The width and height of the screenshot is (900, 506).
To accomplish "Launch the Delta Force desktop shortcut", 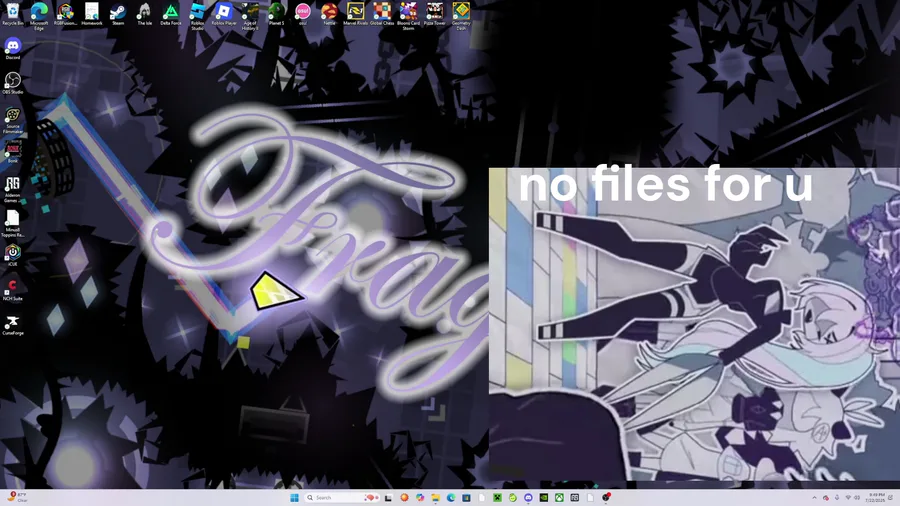I will [171, 13].
